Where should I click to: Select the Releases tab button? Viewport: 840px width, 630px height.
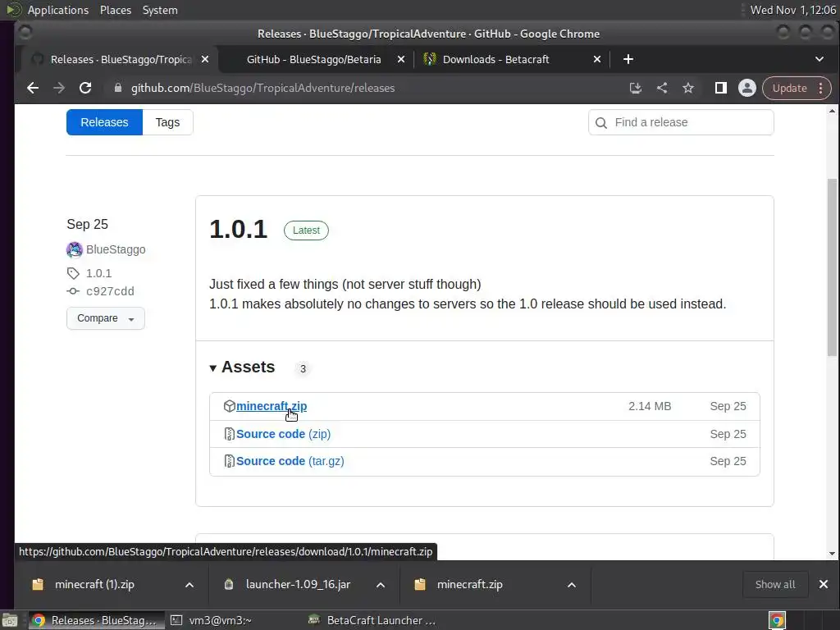(x=104, y=122)
